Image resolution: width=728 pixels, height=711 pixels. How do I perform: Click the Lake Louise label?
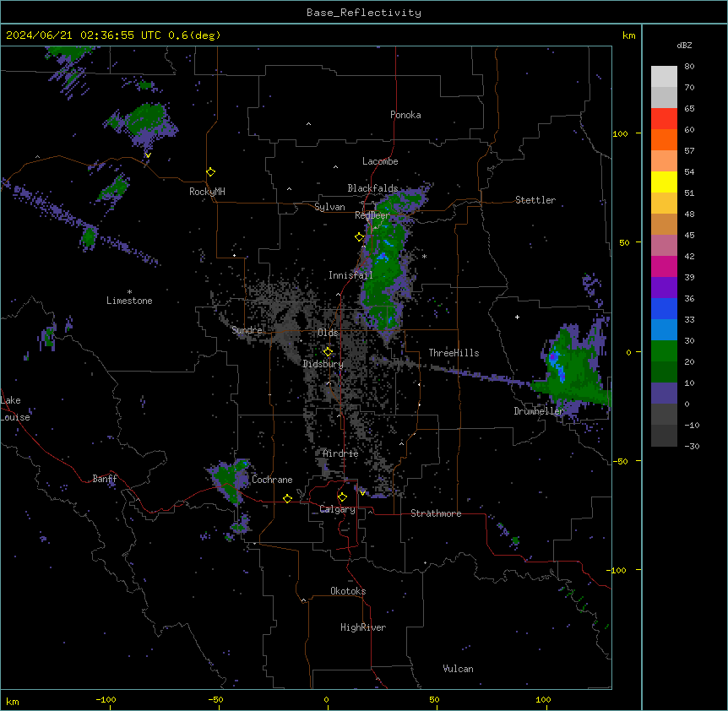(15, 409)
